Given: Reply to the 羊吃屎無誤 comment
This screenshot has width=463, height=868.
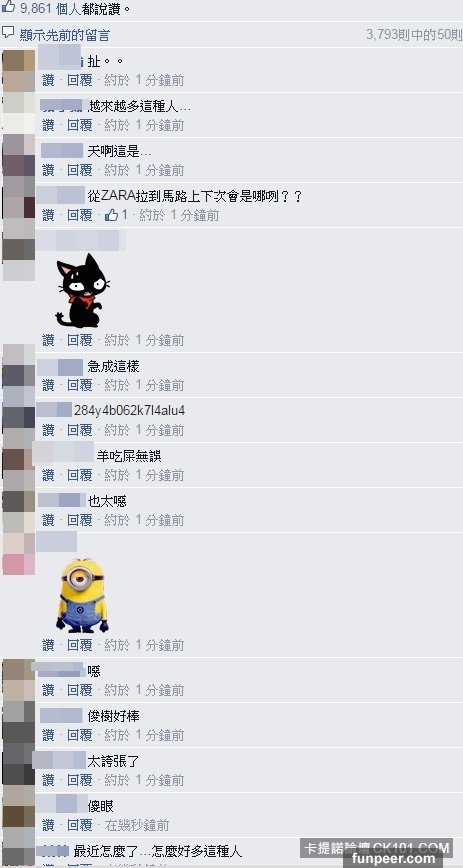Looking at the screenshot, I should (x=80, y=475).
